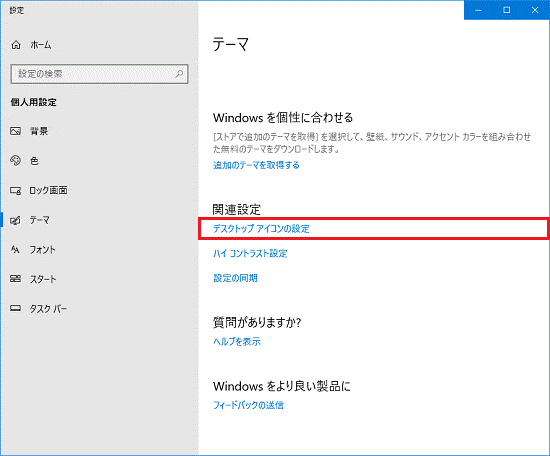Maximize the Settings window

pos(507,10)
